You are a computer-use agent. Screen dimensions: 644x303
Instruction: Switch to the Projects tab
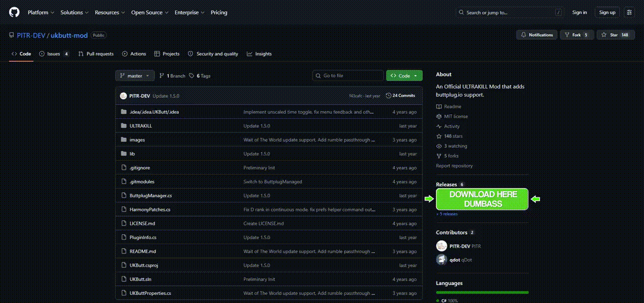coord(167,54)
